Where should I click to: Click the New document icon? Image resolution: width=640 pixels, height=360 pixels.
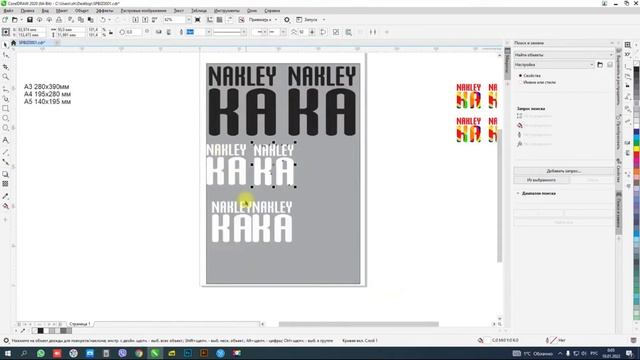[x=5, y=20]
